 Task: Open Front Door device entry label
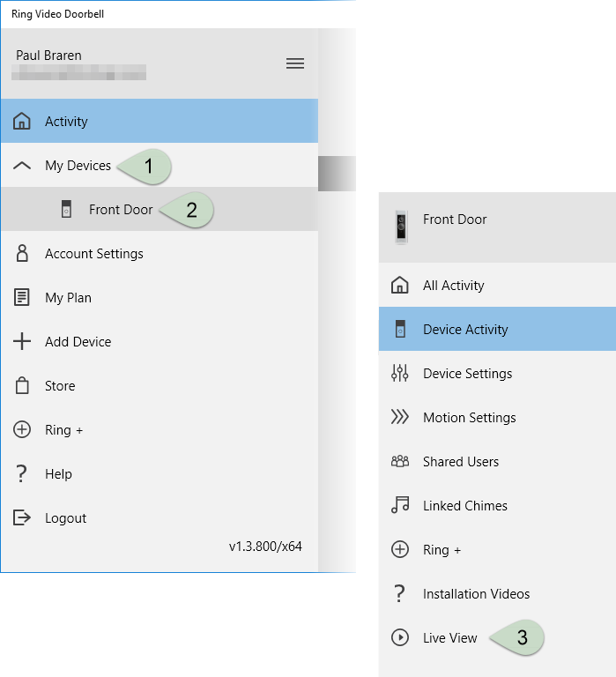(121, 210)
